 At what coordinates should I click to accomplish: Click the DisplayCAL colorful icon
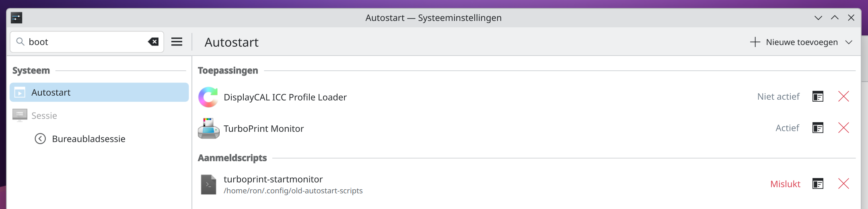pos(208,97)
